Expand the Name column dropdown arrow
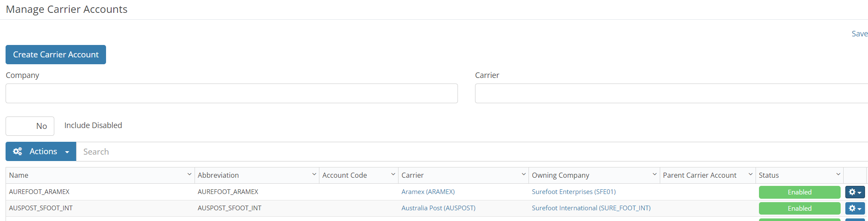 189,175
